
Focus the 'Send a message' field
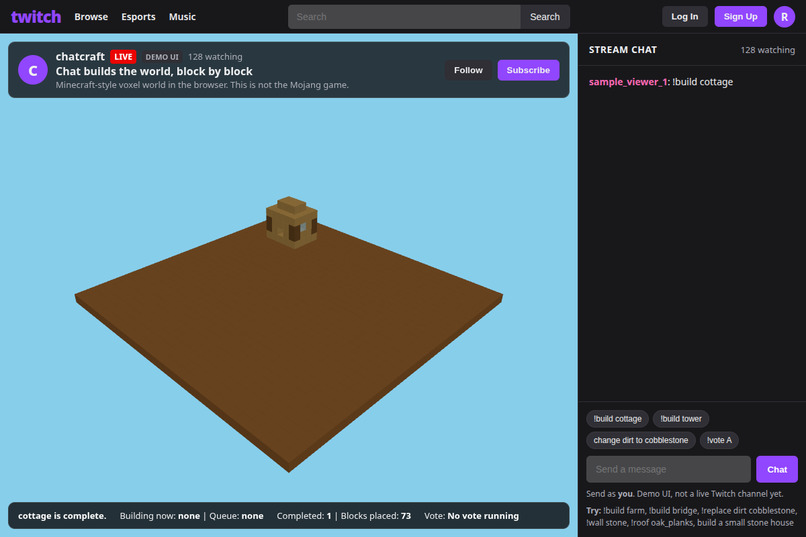click(x=668, y=469)
